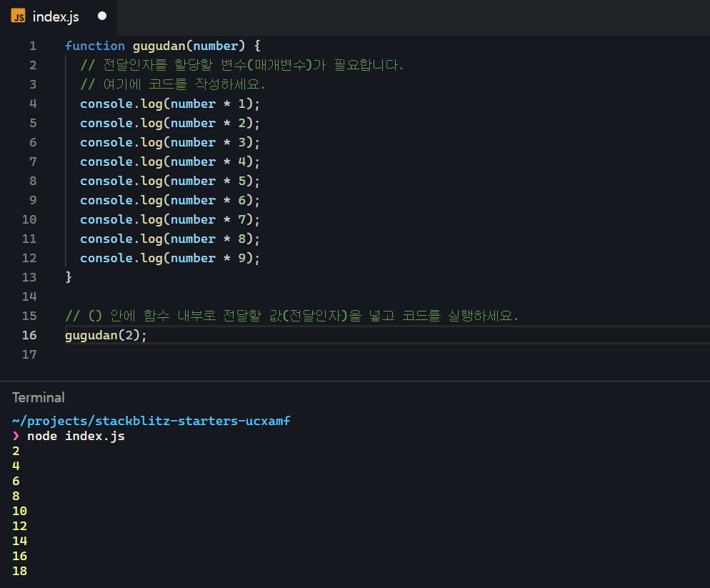Viewport: 710px width, 588px height.
Task: Click the closing brace on line 13
Action: [69, 276]
